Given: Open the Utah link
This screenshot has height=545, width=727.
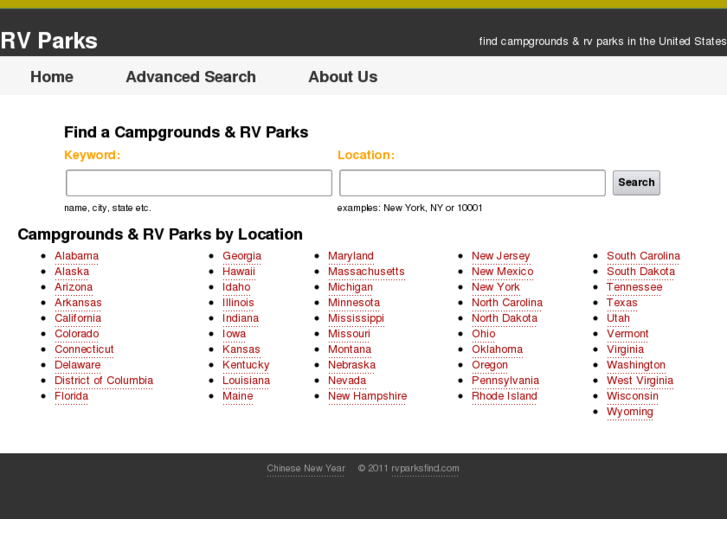Looking at the screenshot, I should tap(619, 318).
